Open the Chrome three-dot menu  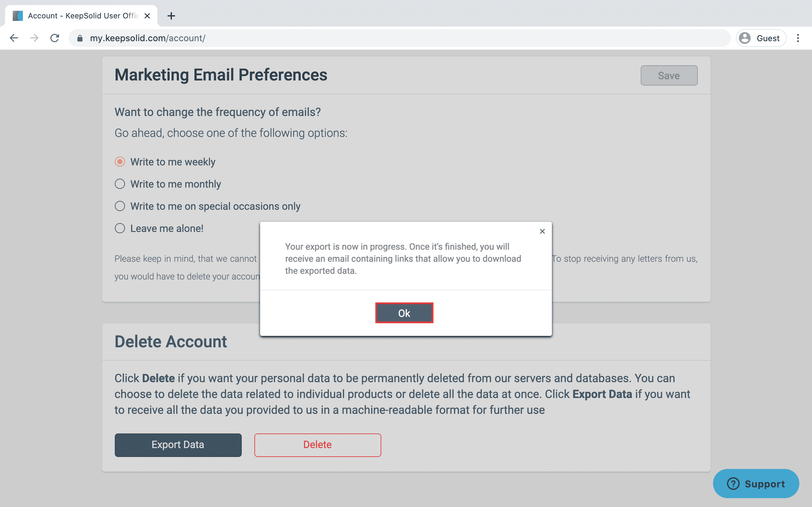798,38
